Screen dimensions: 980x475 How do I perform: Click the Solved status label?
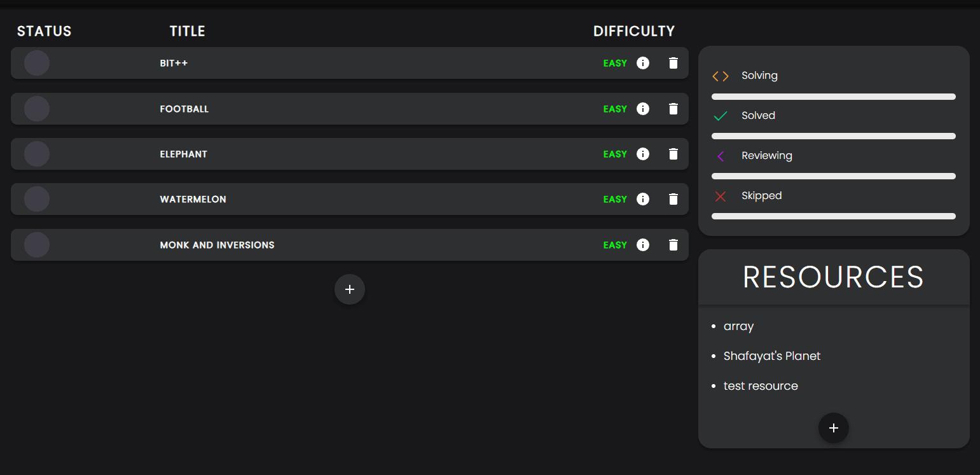tap(758, 116)
